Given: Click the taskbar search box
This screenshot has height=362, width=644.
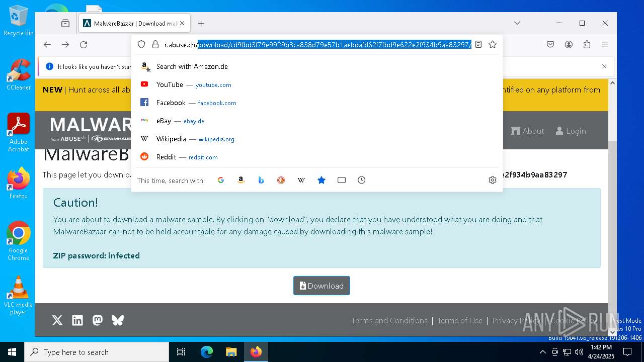Looking at the screenshot, I should (97, 352).
